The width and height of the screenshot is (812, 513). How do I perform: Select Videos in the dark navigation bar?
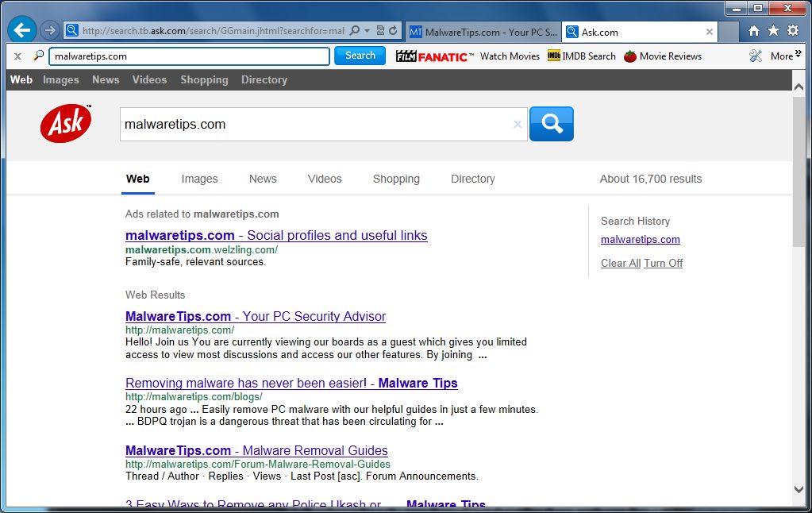pos(150,79)
